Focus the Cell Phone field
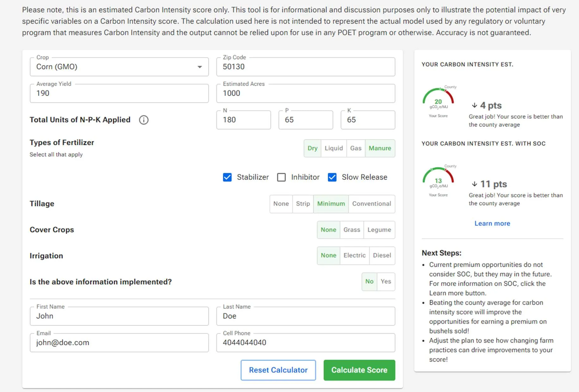This screenshot has height=392, width=579. click(306, 343)
